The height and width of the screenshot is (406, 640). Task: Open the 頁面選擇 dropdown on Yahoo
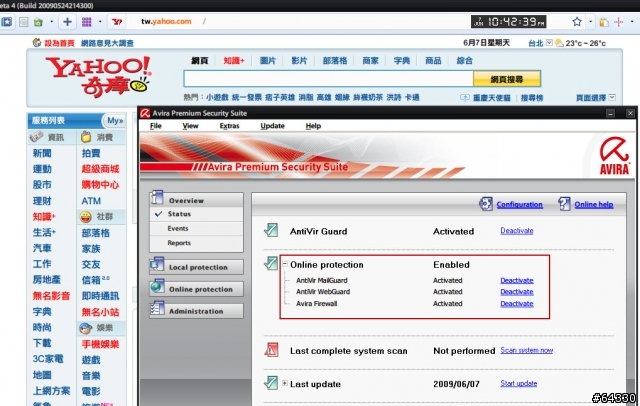point(612,97)
